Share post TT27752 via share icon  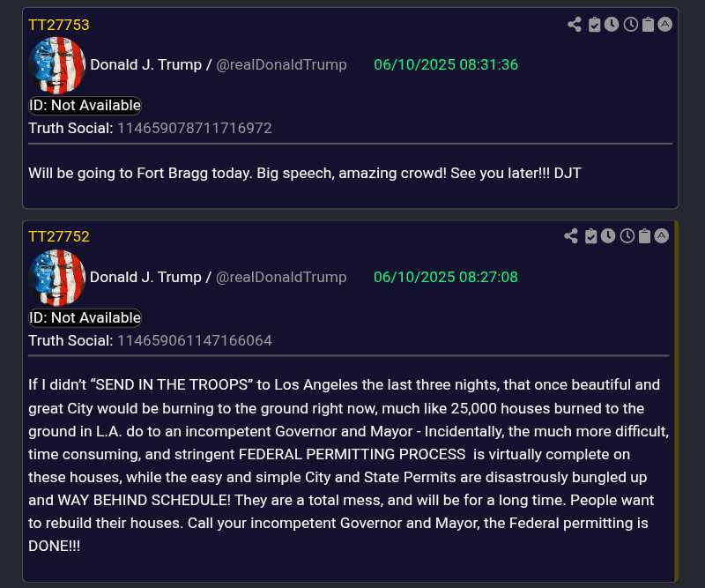(x=571, y=236)
